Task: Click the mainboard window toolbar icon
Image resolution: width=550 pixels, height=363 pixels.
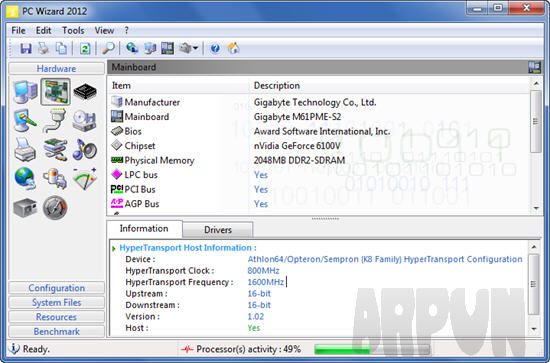Action: [x=167, y=48]
